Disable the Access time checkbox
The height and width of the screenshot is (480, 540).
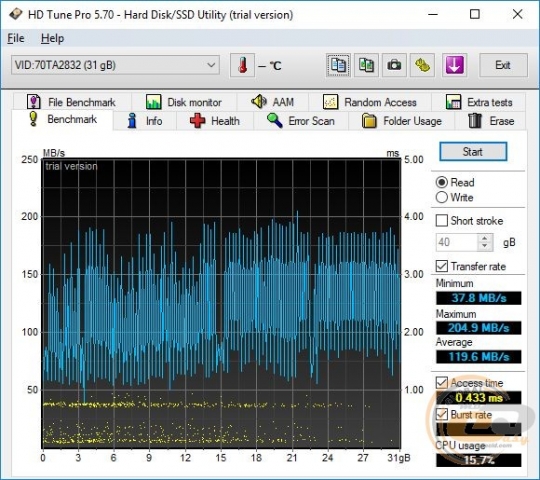tap(442, 383)
